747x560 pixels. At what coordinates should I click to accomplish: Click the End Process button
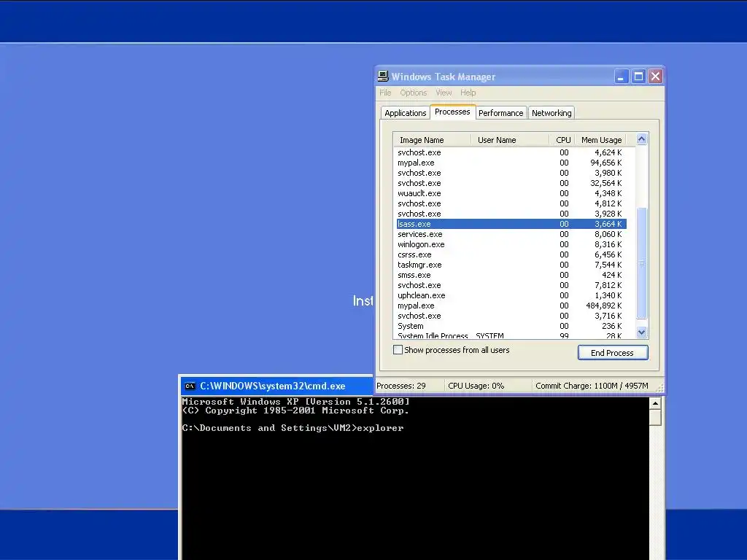[612, 353]
